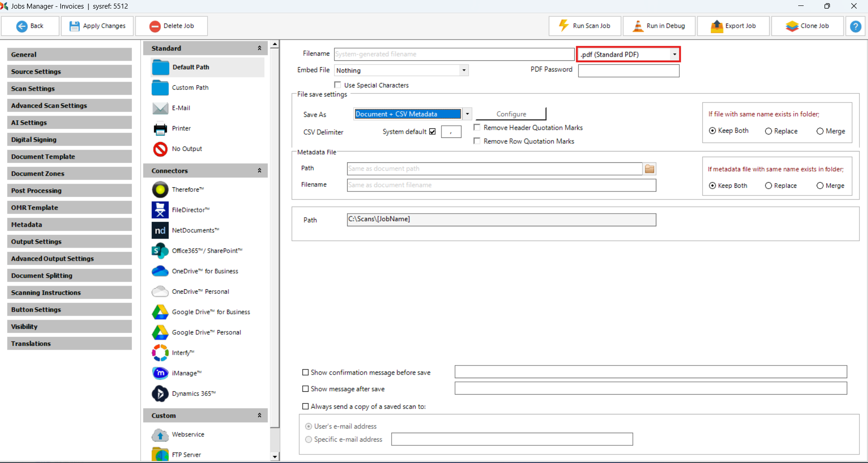The width and height of the screenshot is (868, 463).
Task: Uncheck the System default delimiter checkbox
Action: (432, 132)
